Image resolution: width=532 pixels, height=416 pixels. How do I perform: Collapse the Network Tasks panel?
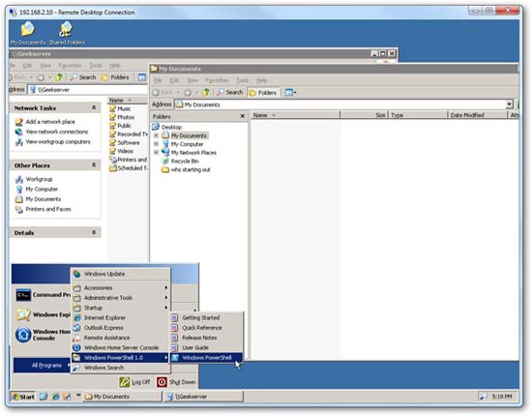pyautogui.click(x=94, y=107)
